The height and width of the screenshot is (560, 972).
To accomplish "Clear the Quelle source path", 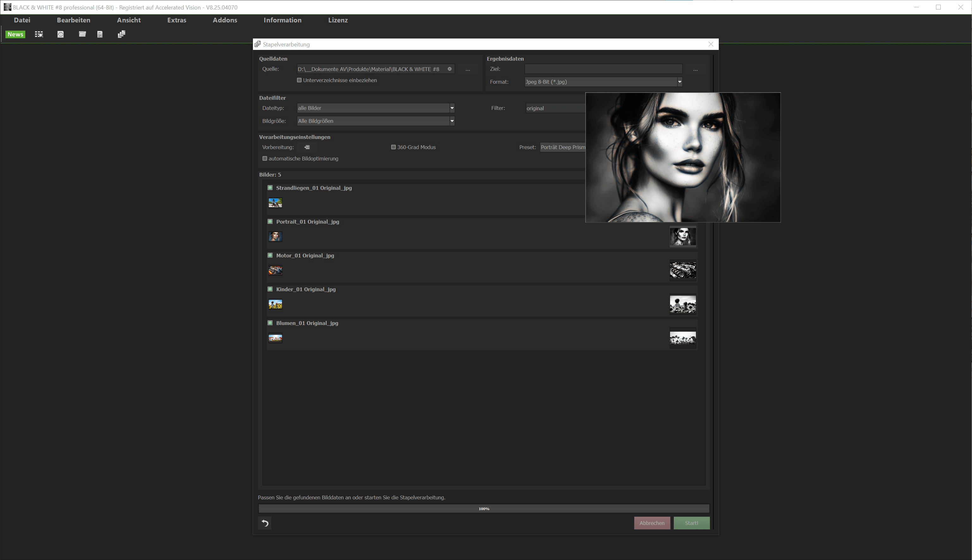I will click(x=449, y=69).
